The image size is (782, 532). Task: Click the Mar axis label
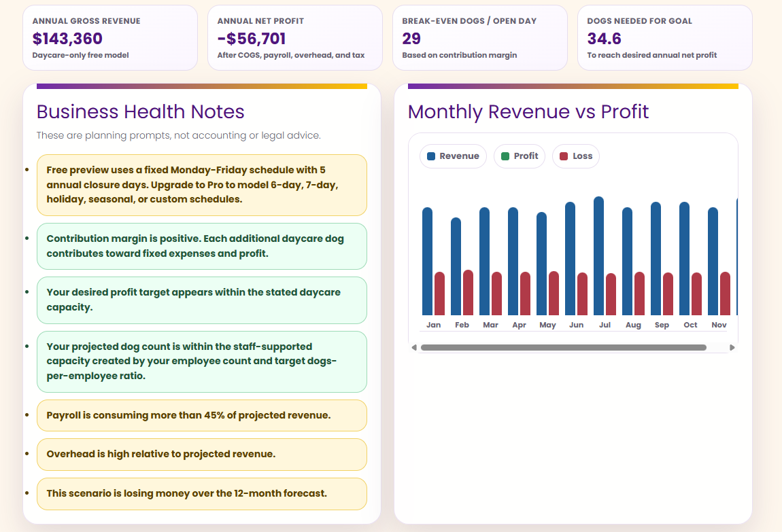pyautogui.click(x=491, y=325)
